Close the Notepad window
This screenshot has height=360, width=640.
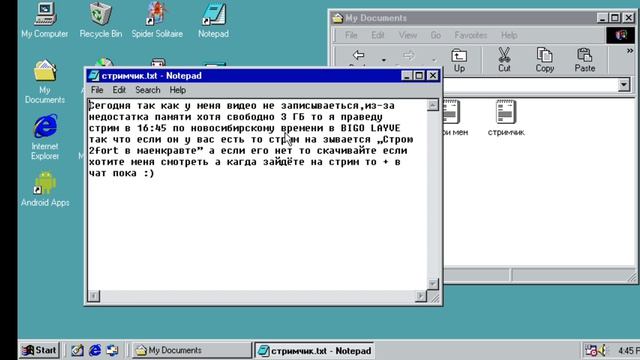(433, 76)
